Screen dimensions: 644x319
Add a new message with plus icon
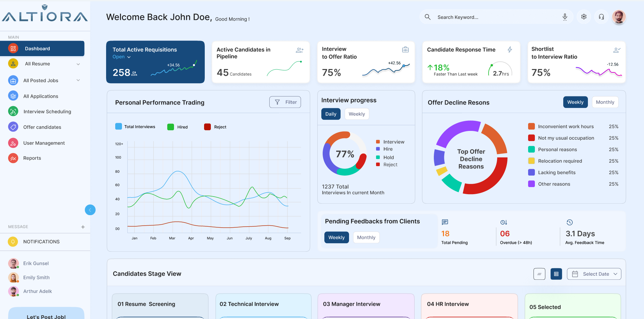click(x=83, y=227)
